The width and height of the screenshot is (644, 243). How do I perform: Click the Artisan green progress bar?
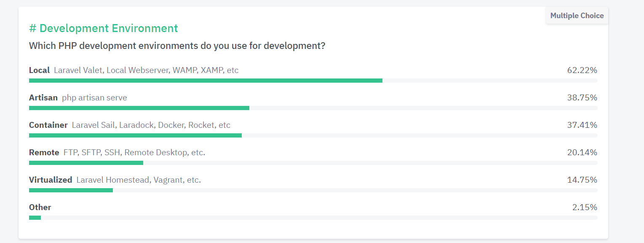point(139,108)
